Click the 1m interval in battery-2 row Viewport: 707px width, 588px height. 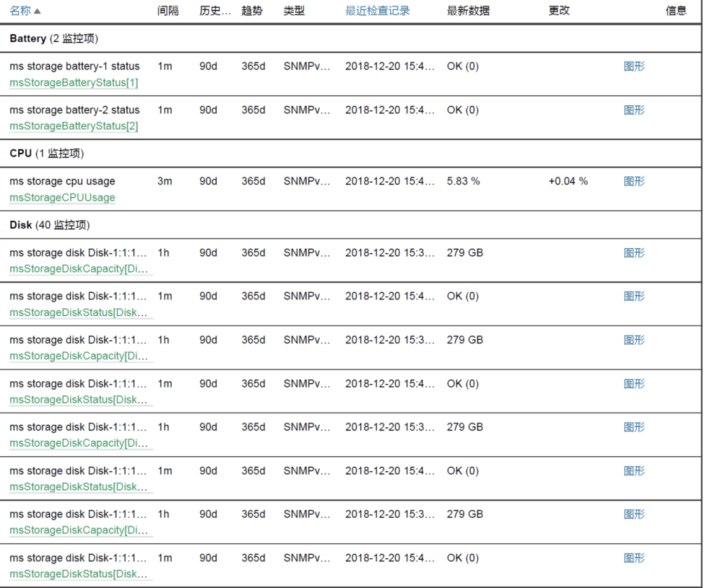click(x=165, y=110)
